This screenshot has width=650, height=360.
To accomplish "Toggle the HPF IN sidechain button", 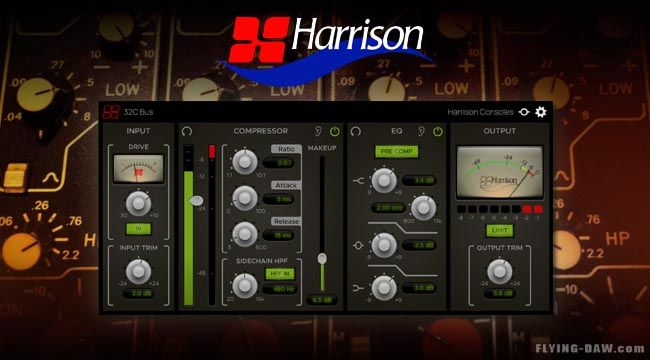I will (280, 274).
